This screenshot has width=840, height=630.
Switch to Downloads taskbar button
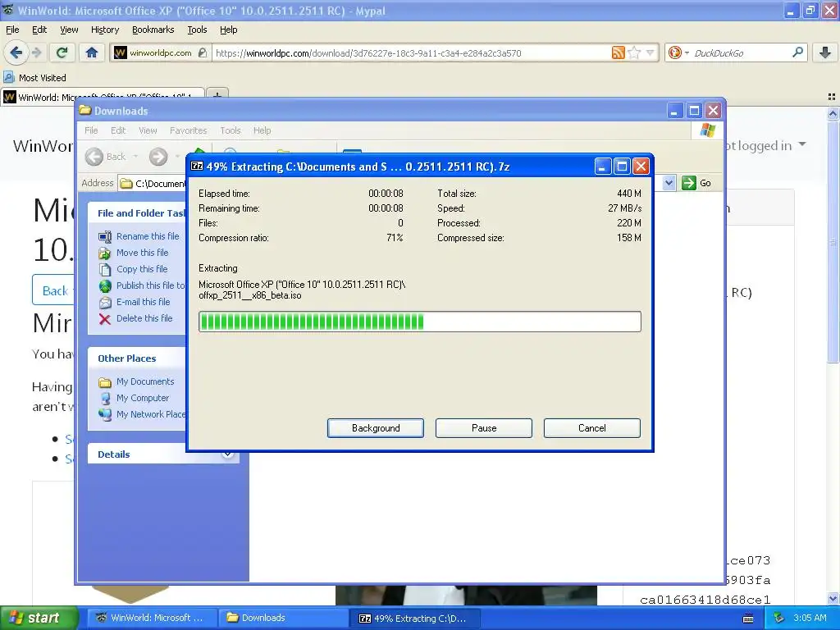(x=282, y=618)
